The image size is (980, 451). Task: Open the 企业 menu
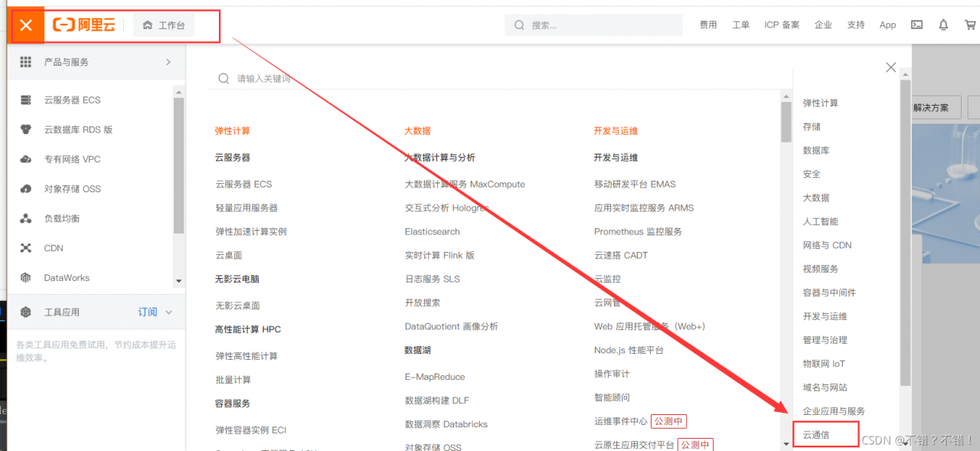click(x=823, y=25)
